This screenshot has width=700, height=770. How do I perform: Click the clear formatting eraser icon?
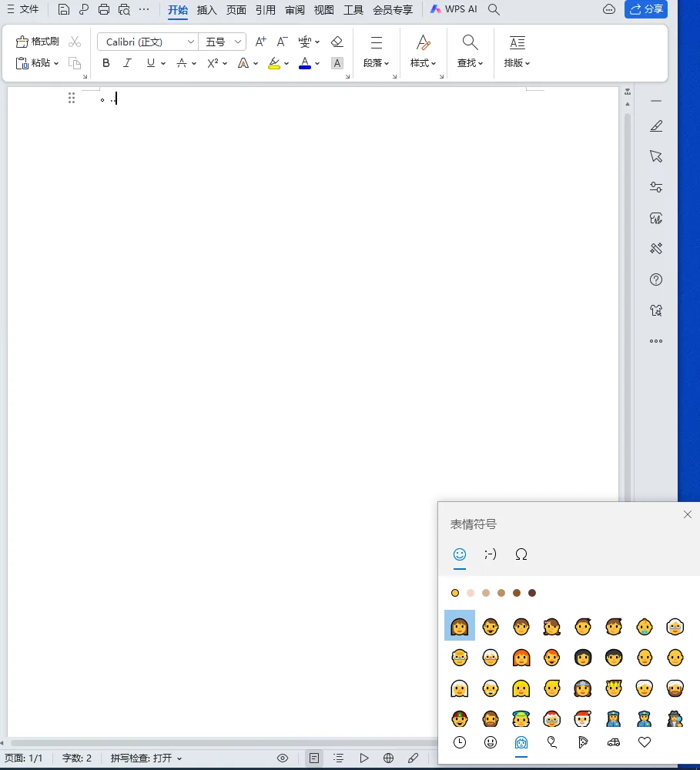click(337, 42)
